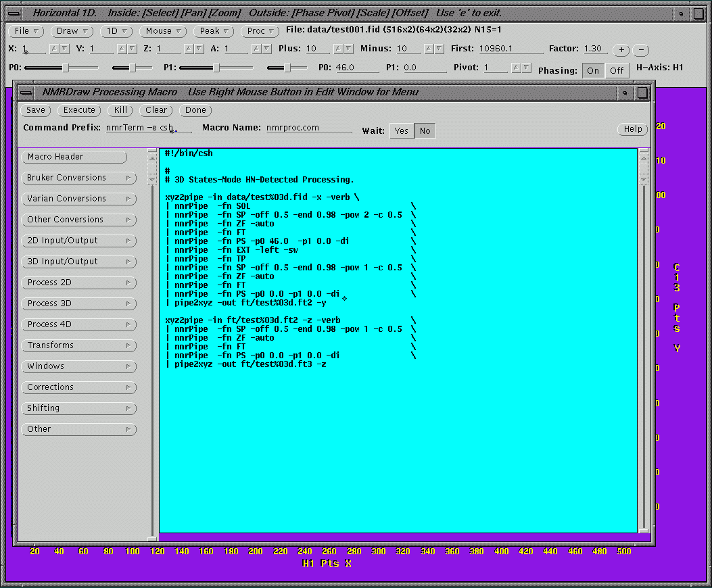Open the Process 2D menu
Viewport: 712px width, 588px height.
79,283
